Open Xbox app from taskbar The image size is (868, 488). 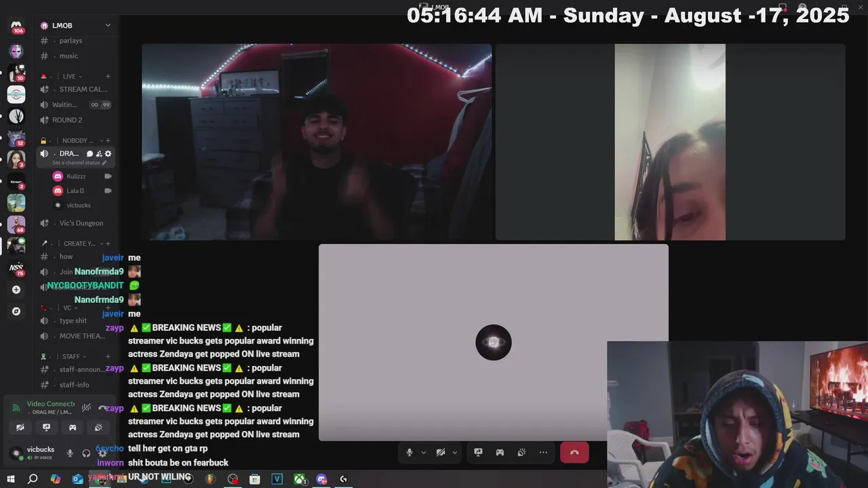(299, 479)
